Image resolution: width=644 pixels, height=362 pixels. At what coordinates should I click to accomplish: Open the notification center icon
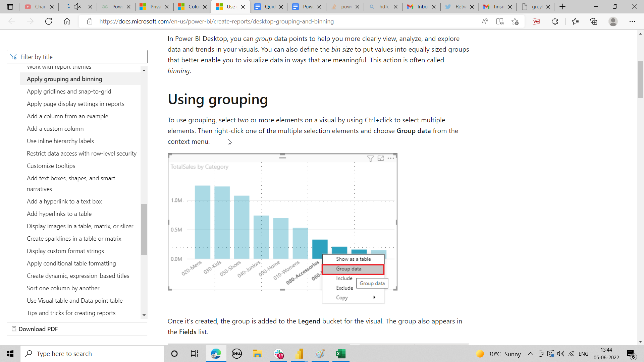coord(631,354)
